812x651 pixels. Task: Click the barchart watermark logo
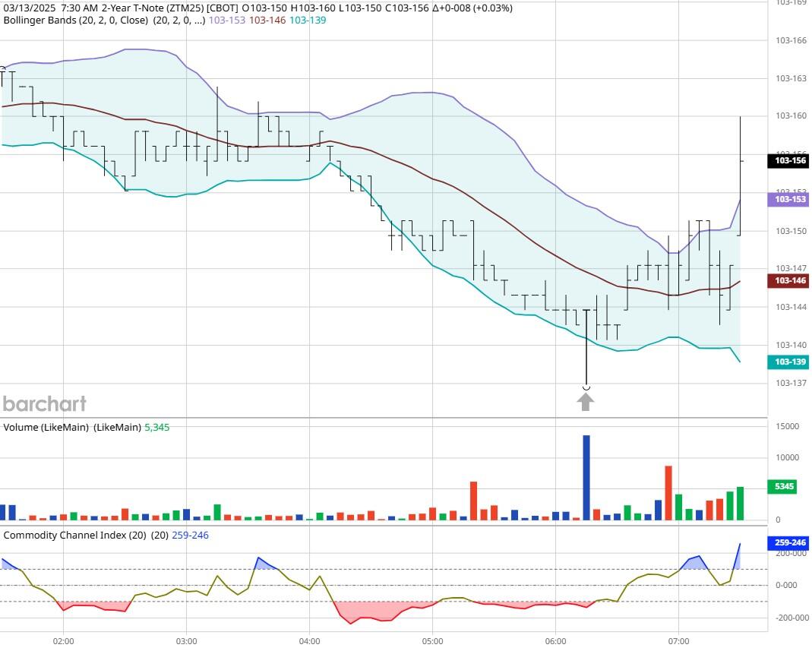44,403
